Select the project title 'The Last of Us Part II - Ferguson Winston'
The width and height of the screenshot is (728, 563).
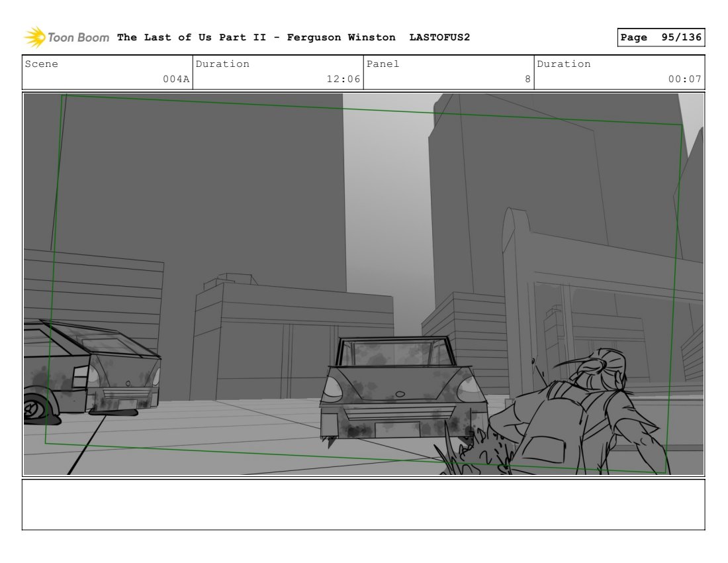256,37
